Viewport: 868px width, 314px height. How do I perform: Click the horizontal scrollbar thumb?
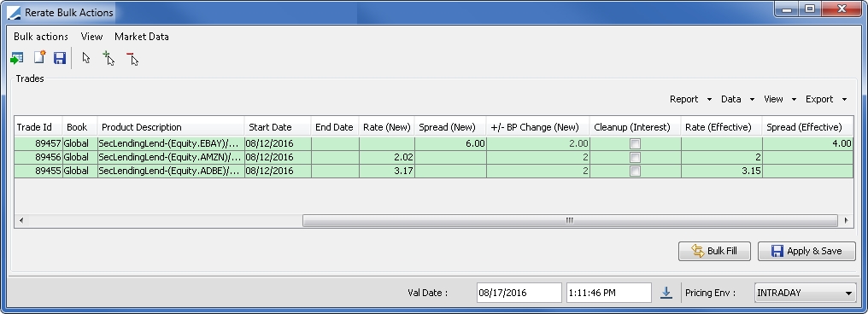click(570, 221)
